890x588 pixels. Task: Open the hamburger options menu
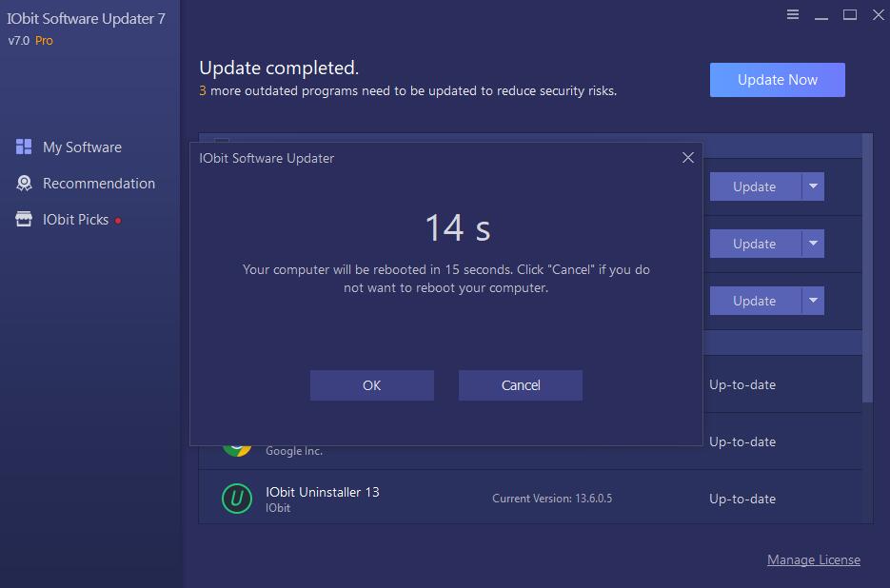(x=793, y=15)
